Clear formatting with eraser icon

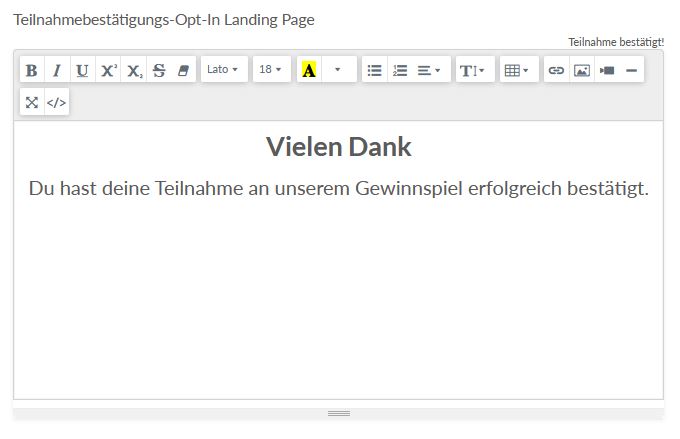[184, 70]
